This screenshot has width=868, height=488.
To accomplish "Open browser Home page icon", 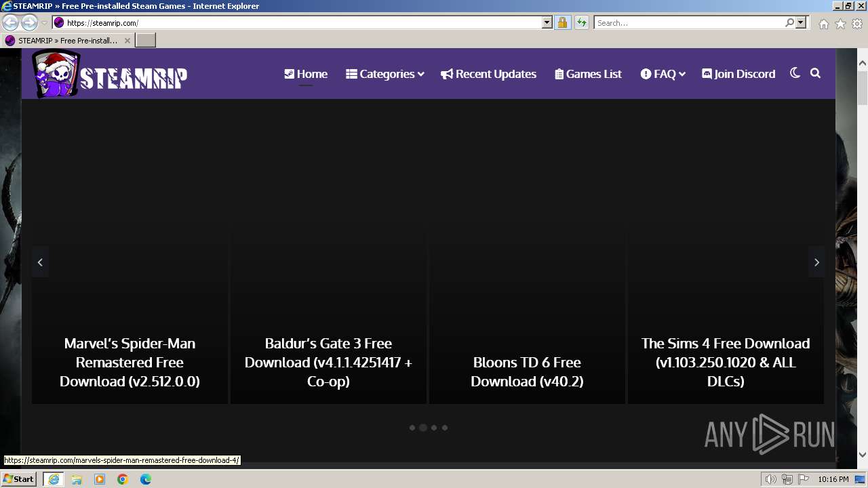I will pos(823,24).
